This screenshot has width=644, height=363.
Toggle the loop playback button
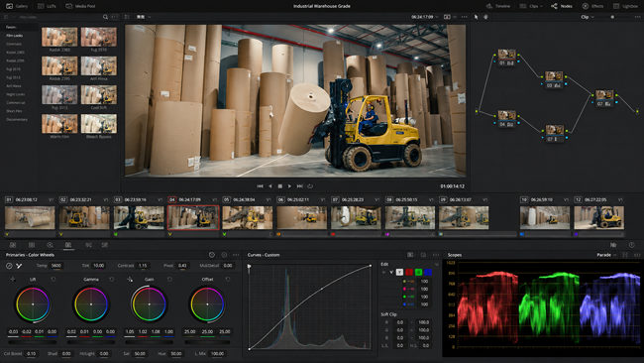310,186
